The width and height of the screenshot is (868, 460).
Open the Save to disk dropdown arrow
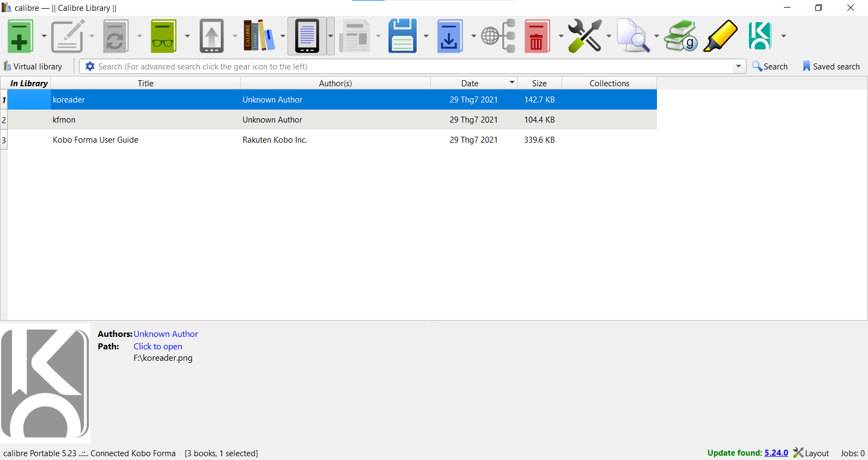pyautogui.click(x=426, y=36)
